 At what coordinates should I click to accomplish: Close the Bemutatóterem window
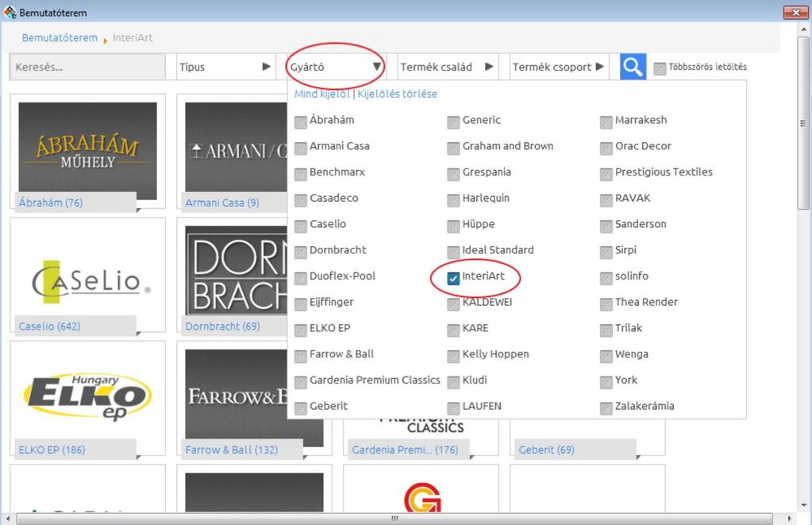pyautogui.click(x=795, y=12)
